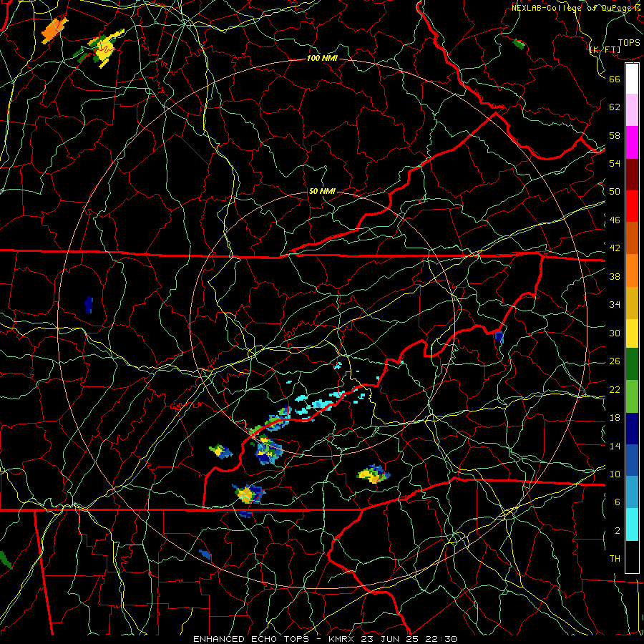This screenshot has height=644, width=644.
Task: Select the light green legend swatch
Action: [632, 396]
